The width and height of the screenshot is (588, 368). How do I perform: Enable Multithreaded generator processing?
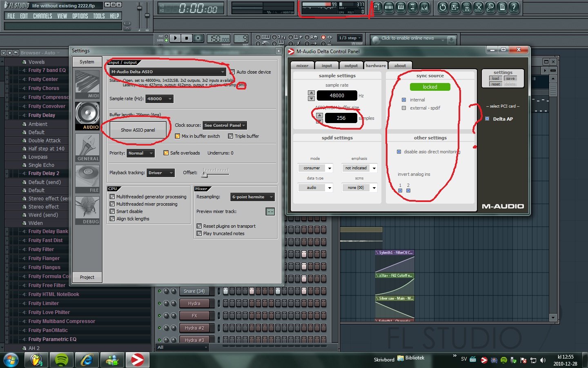pyautogui.click(x=112, y=197)
